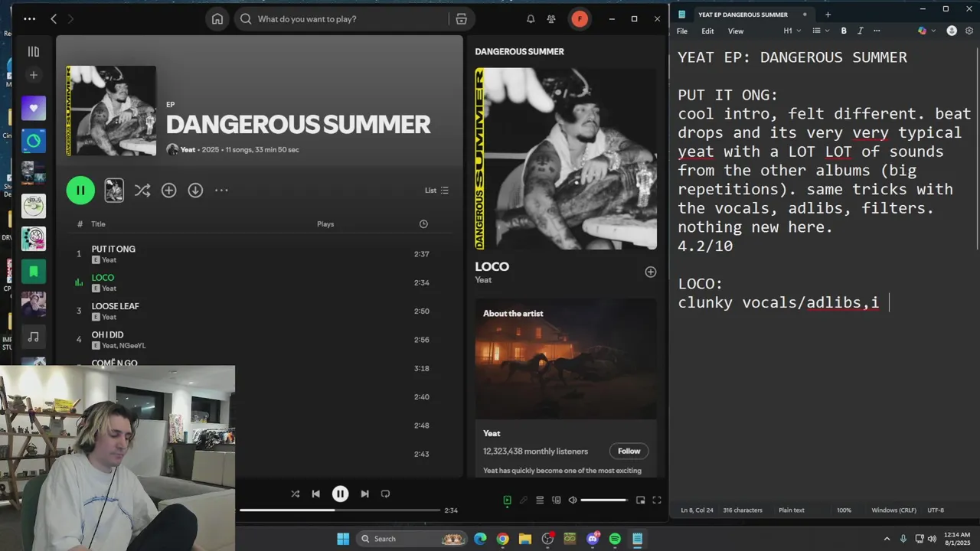Open the Spotify profile avatar menu
This screenshot has width=980, height=551.
tap(580, 19)
